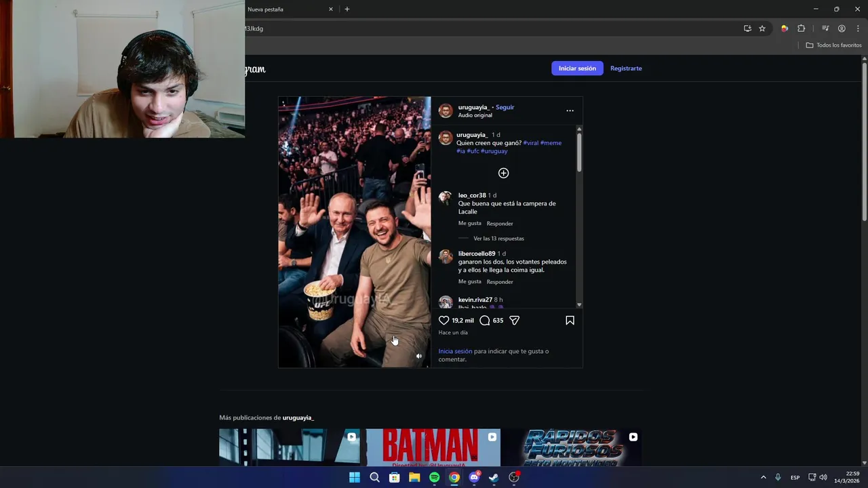The image size is (868, 488).
Task: Open the Windows Start menu
Action: click(x=355, y=477)
